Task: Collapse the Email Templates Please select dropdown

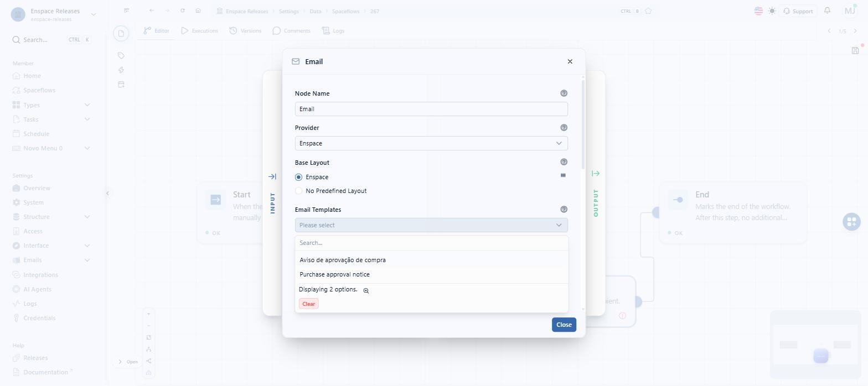Action: coord(431,225)
